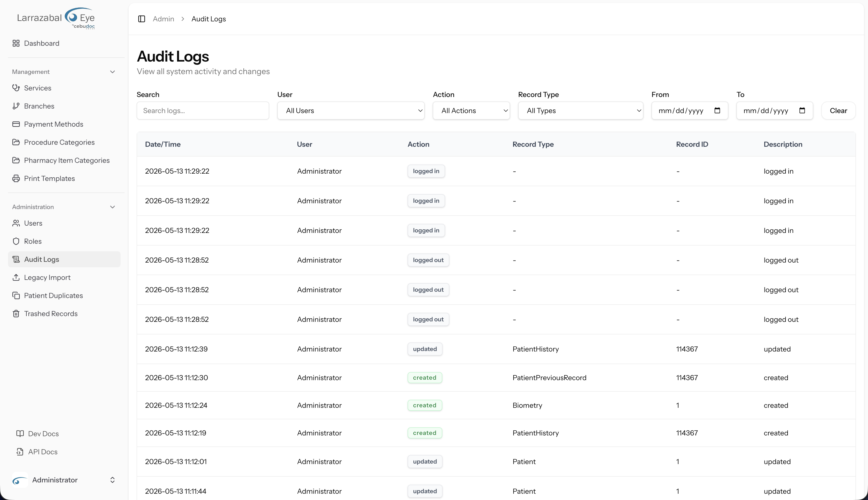Go to the Branches page
The width and height of the screenshot is (868, 500).
pyautogui.click(x=64, y=106)
